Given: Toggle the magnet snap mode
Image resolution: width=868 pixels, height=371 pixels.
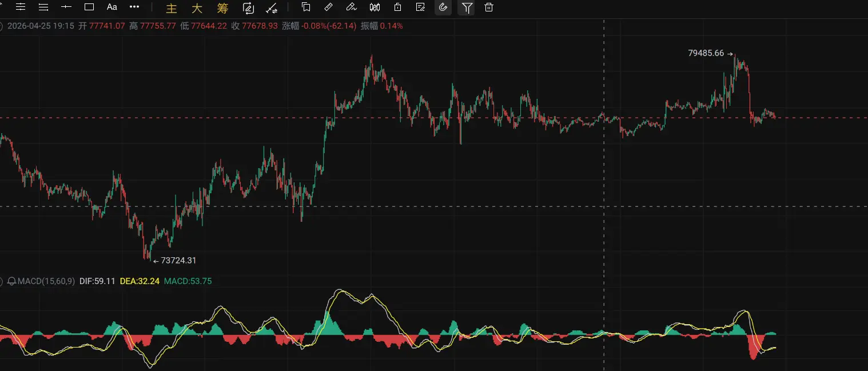Looking at the screenshot, I should tap(443, 7).
